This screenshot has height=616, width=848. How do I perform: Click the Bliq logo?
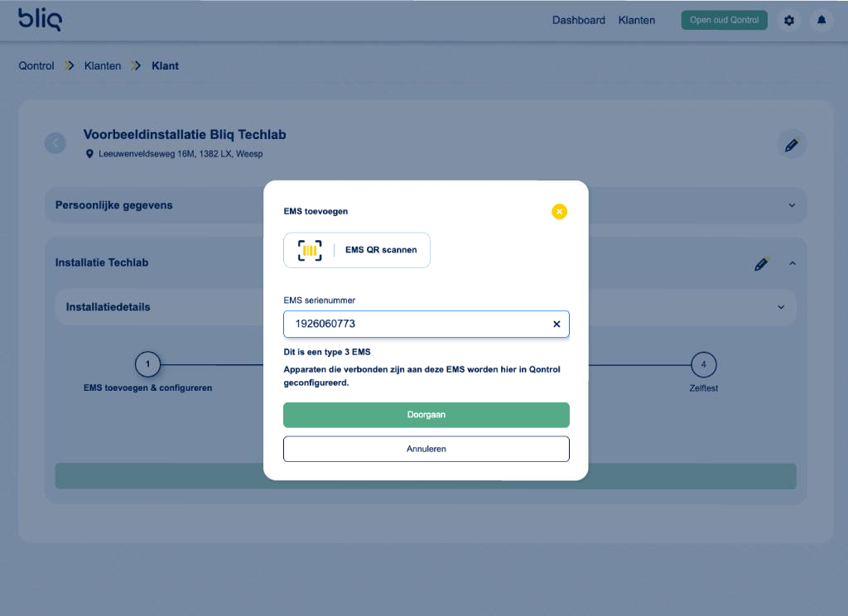(x=40, y=19)
